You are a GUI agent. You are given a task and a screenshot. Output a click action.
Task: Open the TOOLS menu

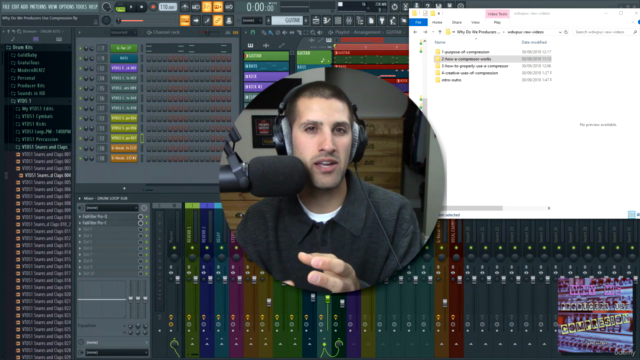pos(82,7)
